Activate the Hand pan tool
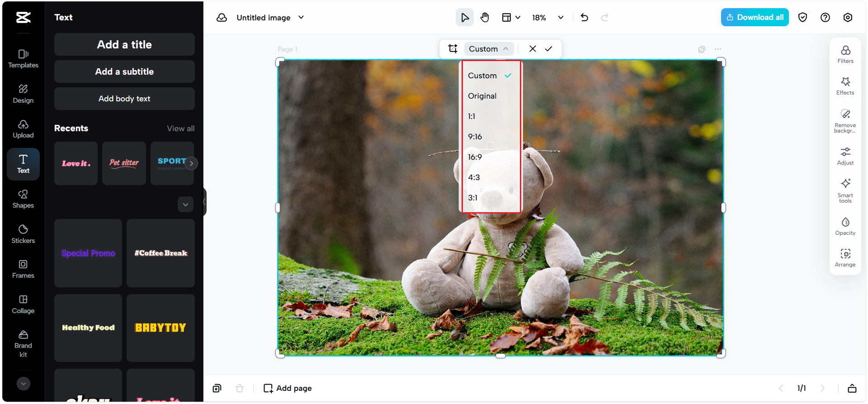 pyautogui.click(x=485, y=18)
